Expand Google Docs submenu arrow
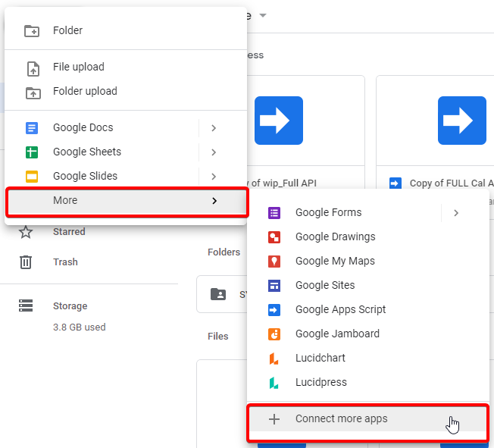The height and width of the screenshot is (448, 494). pos(214,128)
